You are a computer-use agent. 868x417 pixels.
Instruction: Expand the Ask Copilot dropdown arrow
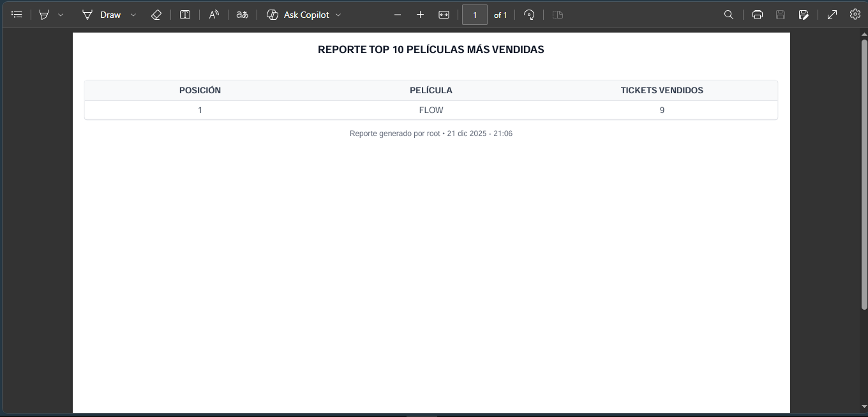click(x=338, y=15)
